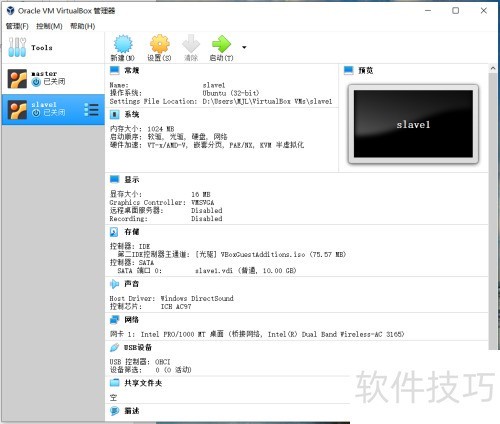The height and width of the screenshot is (424, 500).
Task: Open the 系统 System section header
Action: (132, 115)
